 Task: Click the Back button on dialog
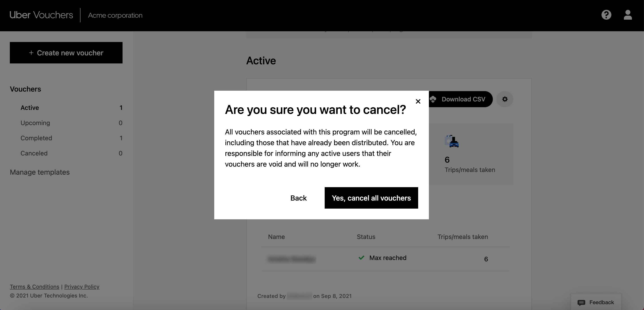pos(298,198)
